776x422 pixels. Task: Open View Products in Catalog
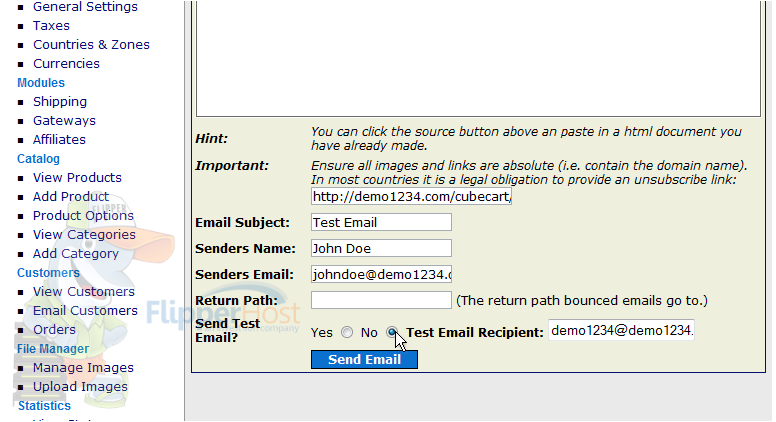click(77, 178)
